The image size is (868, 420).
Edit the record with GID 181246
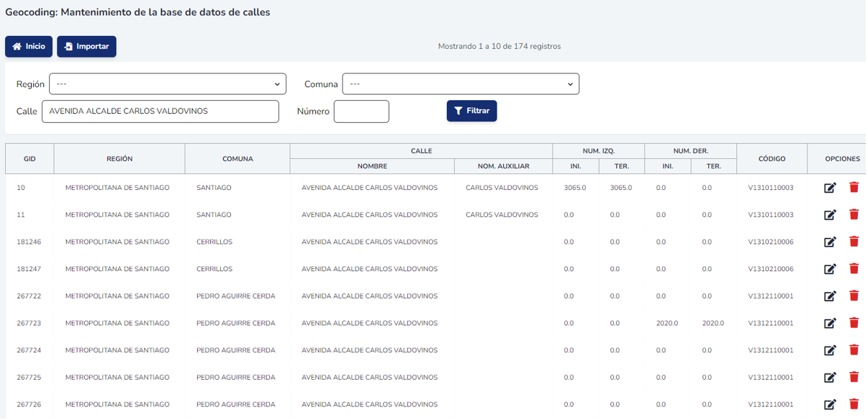[x=830, y=242]
